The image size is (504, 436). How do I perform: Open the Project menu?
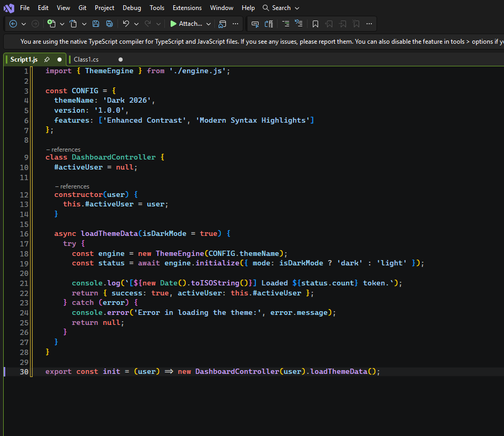point(104,8)
